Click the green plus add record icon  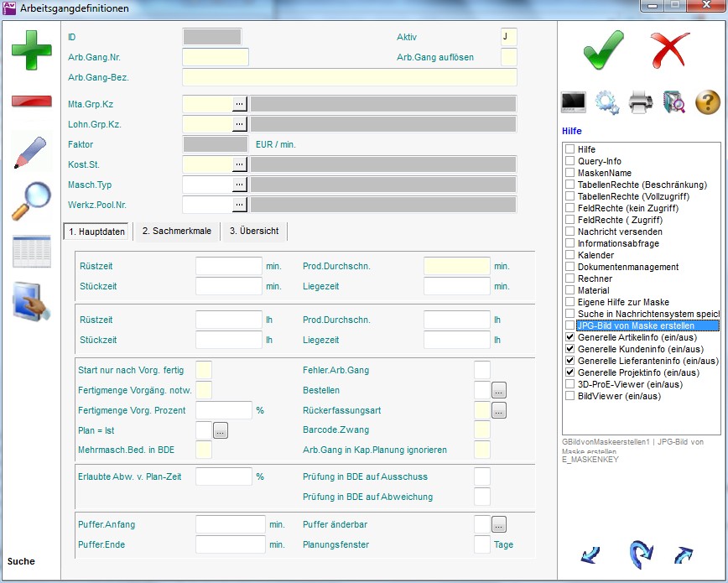(x=31, y=49)
